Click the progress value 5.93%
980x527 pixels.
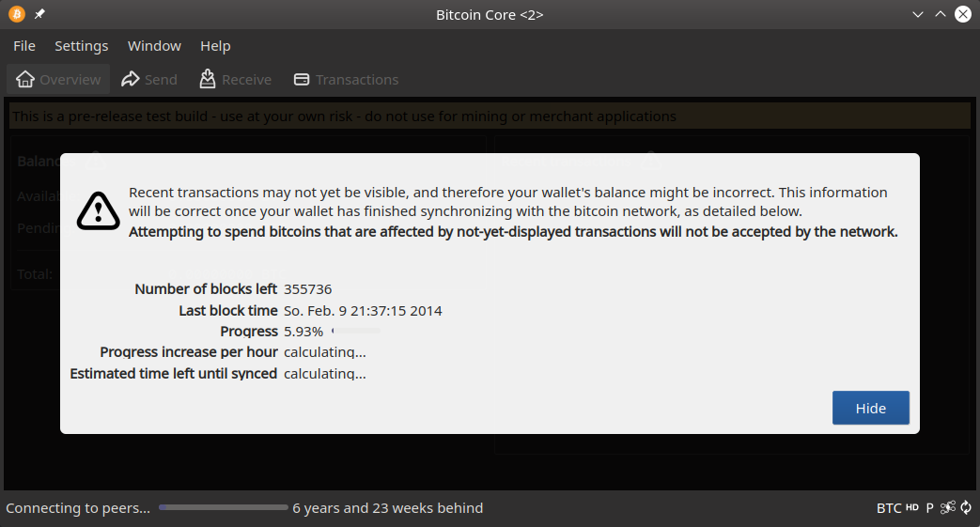click(303, 332)
